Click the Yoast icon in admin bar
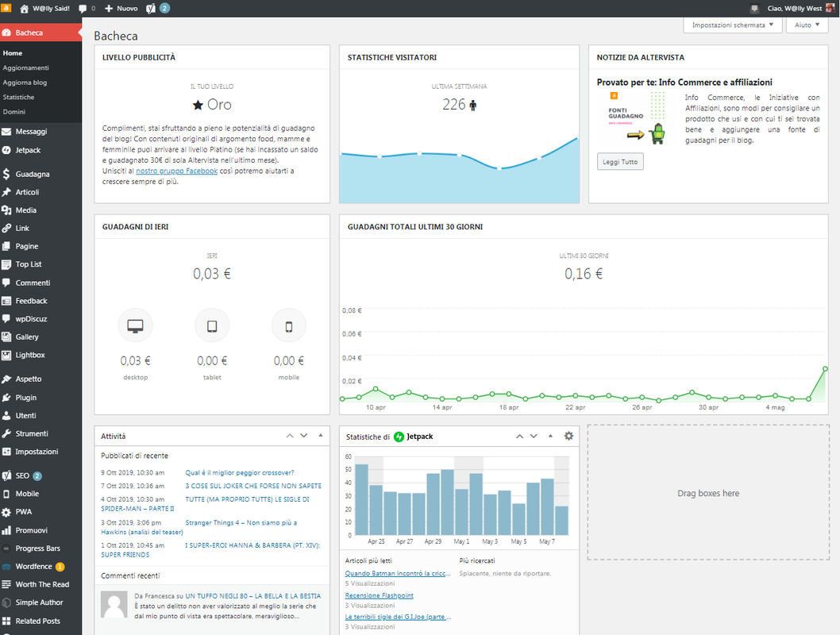840x635 pixels. [x=151, y=8]
